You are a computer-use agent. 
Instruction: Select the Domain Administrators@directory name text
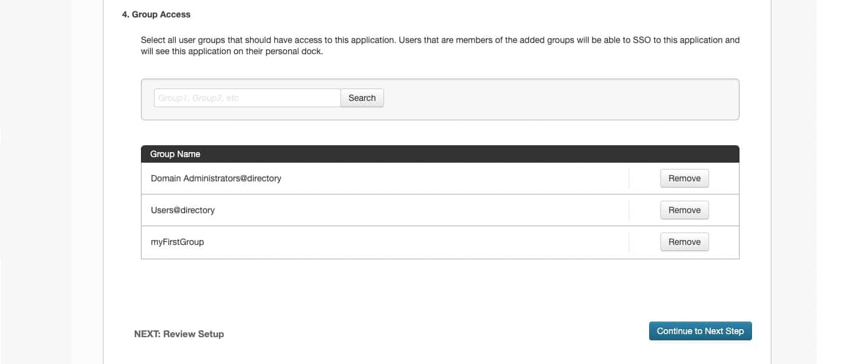click(216, 178)
